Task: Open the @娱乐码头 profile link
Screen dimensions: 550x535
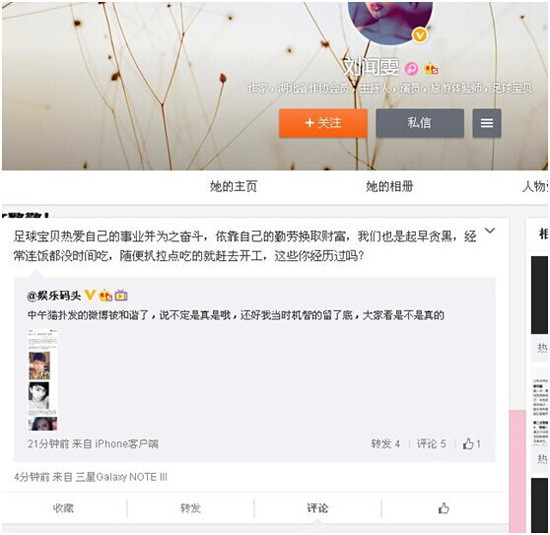Action: coord(54,296)
